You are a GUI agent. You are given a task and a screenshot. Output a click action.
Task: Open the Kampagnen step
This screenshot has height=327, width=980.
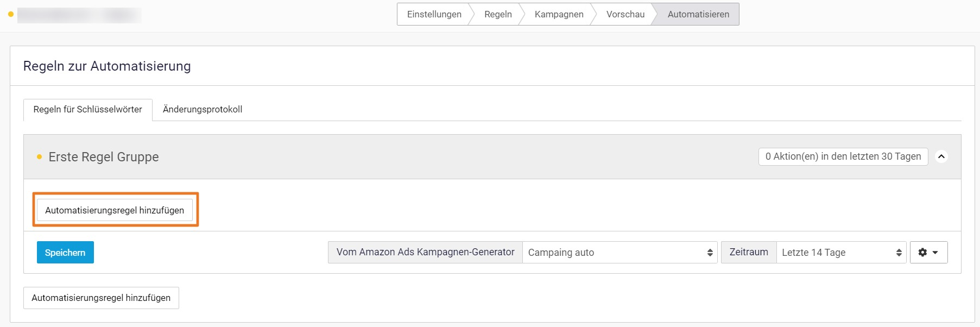[559, 14]
